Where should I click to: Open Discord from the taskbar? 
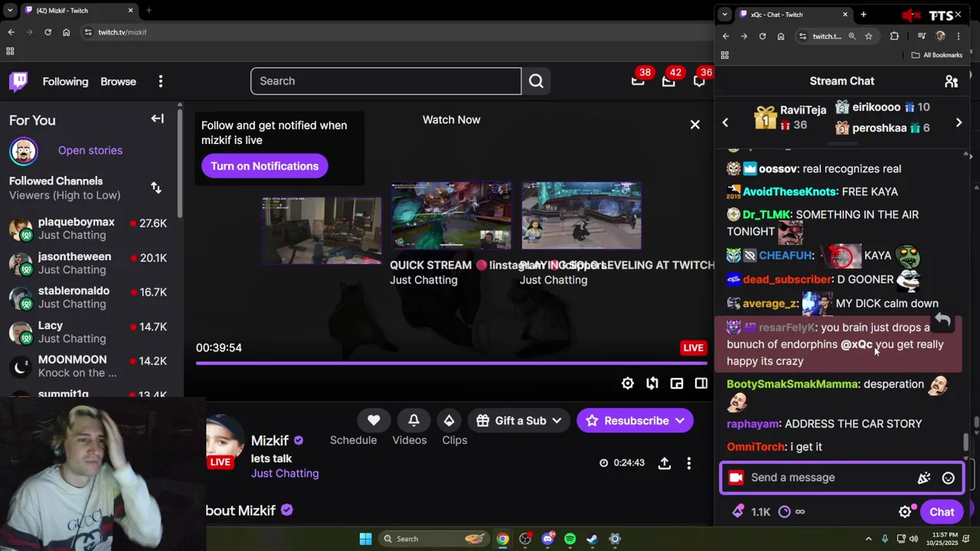click(547, 539)
